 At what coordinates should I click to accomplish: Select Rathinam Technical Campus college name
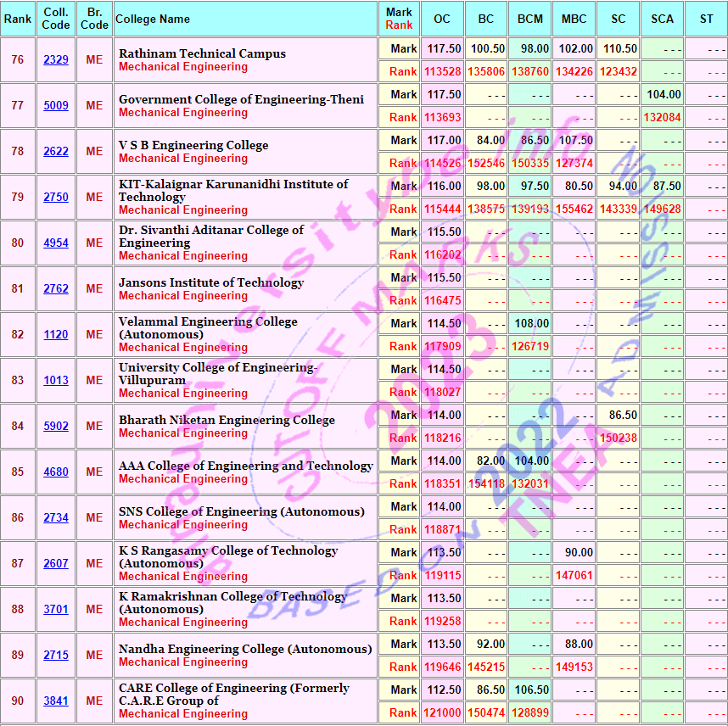(202, 53)
